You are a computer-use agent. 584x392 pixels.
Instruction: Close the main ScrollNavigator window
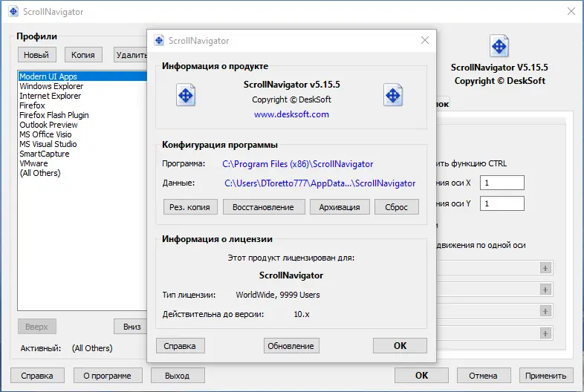571,11
